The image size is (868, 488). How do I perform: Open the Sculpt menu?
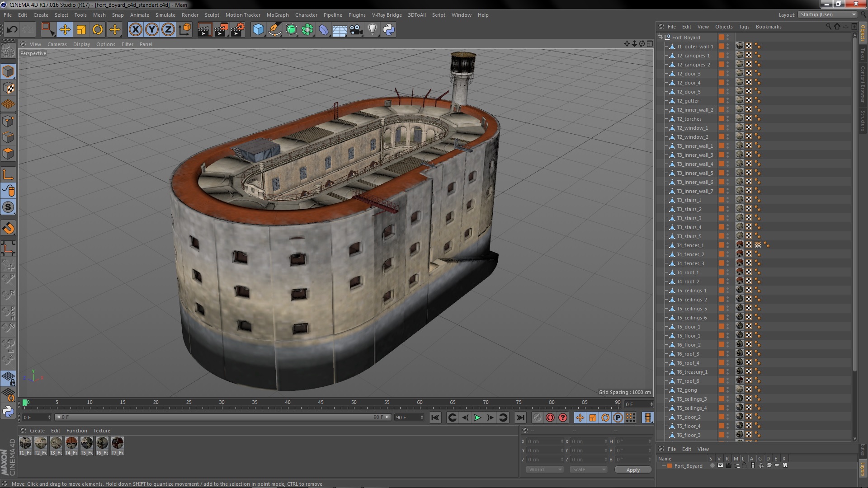[x=212, y=15]
